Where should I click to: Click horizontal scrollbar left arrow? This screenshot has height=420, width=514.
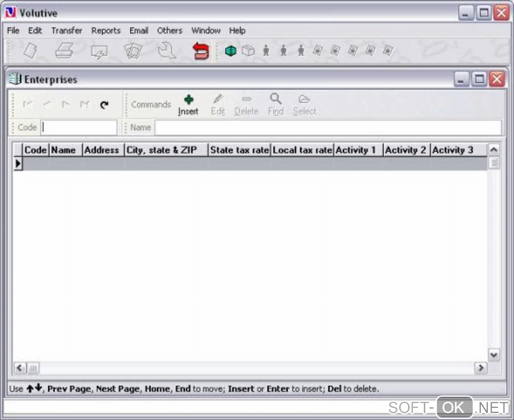pos(20,368)
